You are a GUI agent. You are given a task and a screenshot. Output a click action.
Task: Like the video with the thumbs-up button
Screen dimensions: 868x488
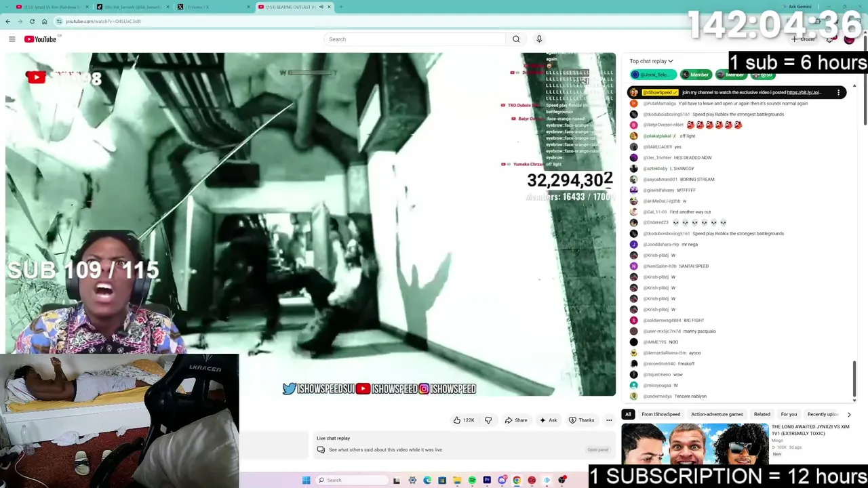tap(465, 420)
